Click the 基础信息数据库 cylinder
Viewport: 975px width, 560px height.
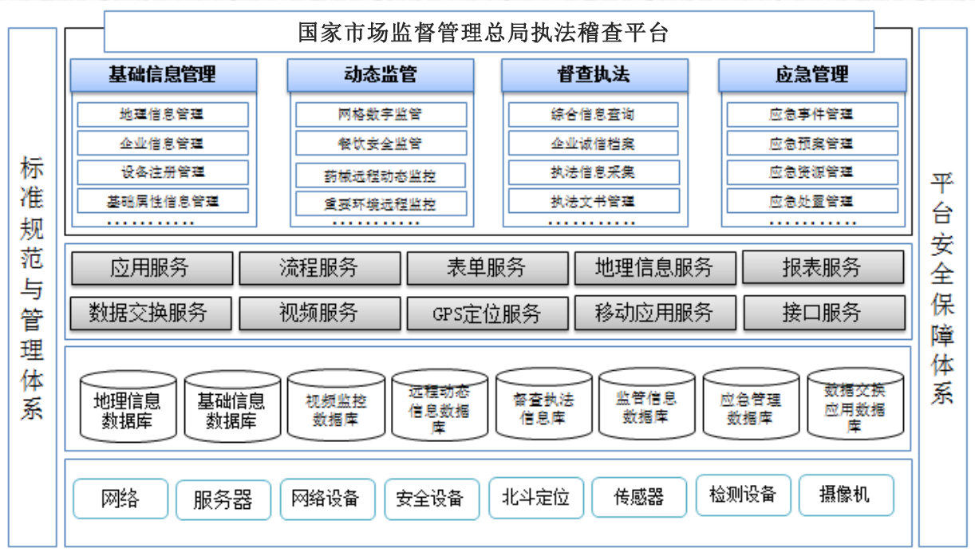[232, 407]
